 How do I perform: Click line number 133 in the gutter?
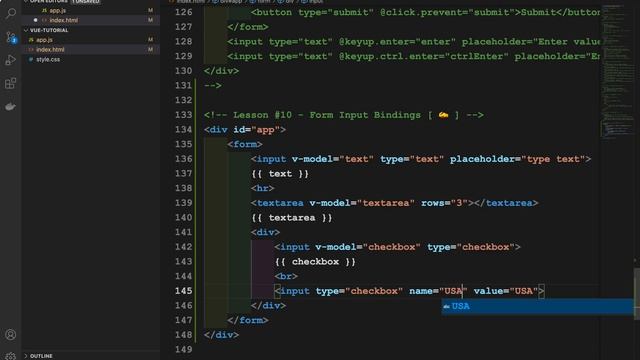coord(184,115)
